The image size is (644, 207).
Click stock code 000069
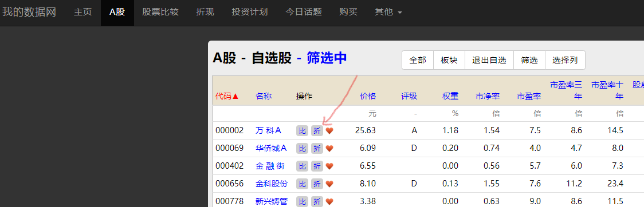[230, 148]
